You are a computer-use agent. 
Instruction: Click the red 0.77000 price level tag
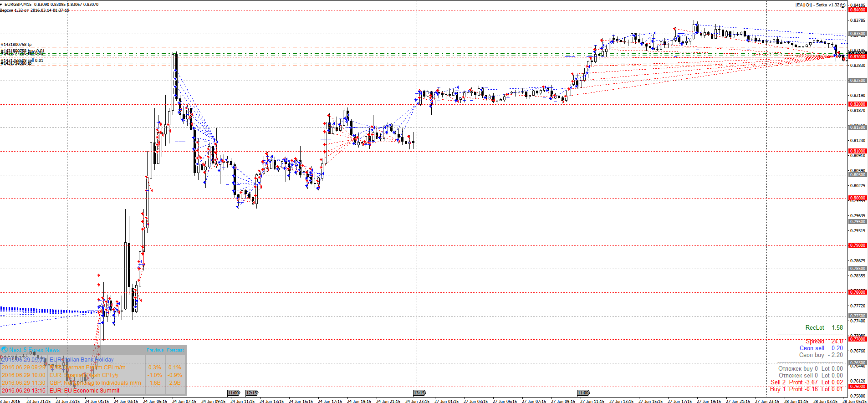858,339
